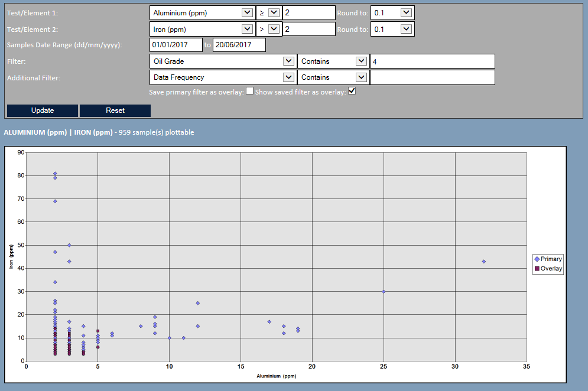Select the data point at Aluminium 3, Iron 50
The height and width of the screenshot is (391, 588).
point(69,245)
